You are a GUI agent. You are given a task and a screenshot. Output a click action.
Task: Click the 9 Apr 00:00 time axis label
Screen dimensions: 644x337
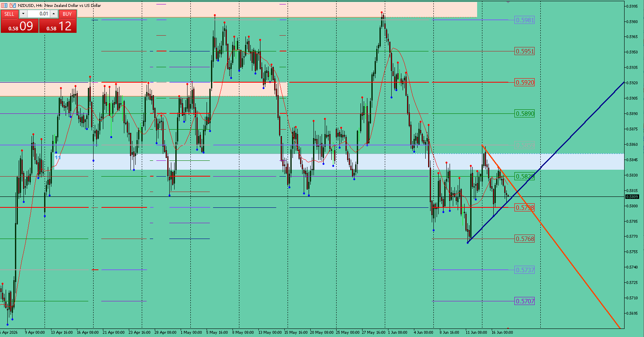(35, 333)
